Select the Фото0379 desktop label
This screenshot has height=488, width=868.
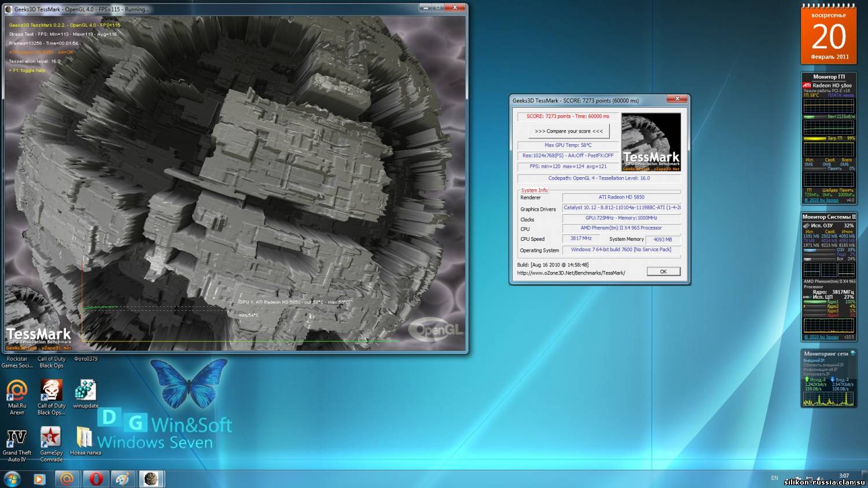point(86,359)
